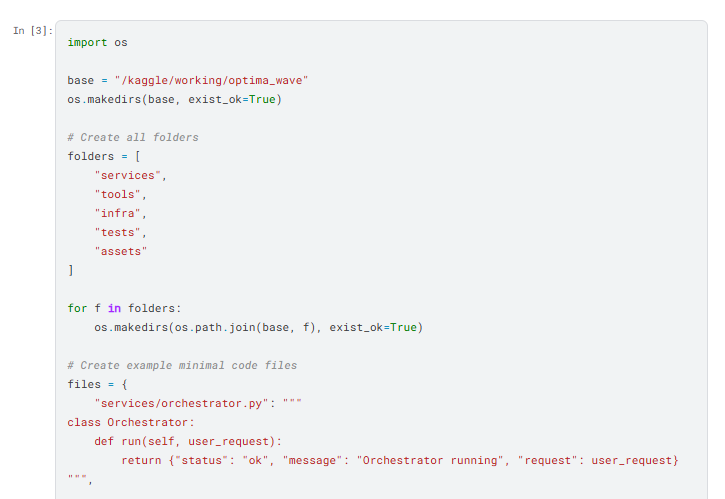Viewport: 725px width, 499px height.
Task: Click the "# Create example minimal code files" comment
Action: pos(182,365)
